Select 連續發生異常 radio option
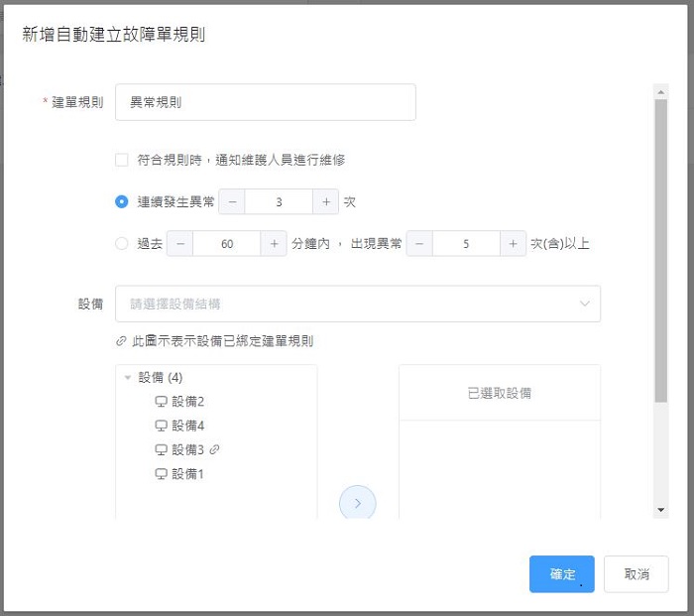Image resolution: width=694 pixels, height=616 pixels. coord(122,201)
